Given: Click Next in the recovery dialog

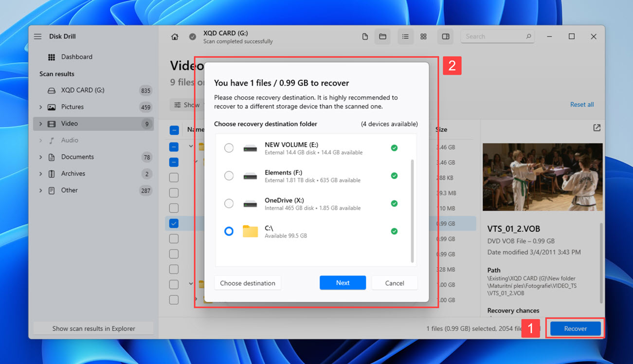Looking at the screenshot, I should (343, 283).
